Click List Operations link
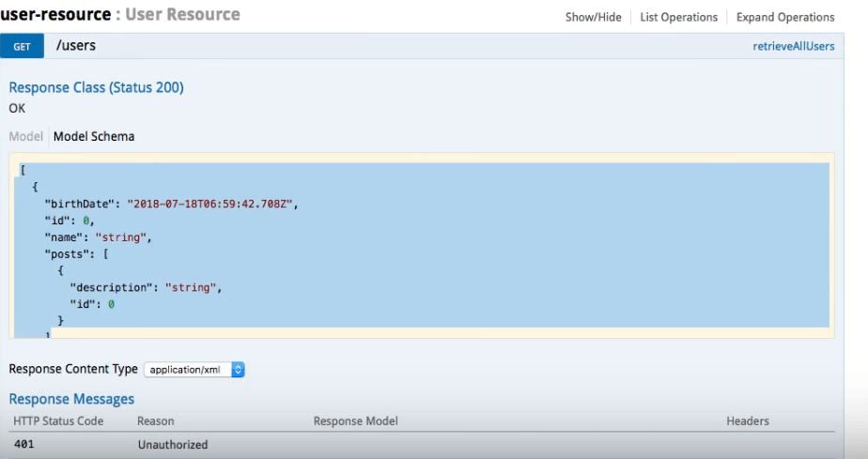The width and height of the screenshot is (868, 459). (x=678, y=17)
